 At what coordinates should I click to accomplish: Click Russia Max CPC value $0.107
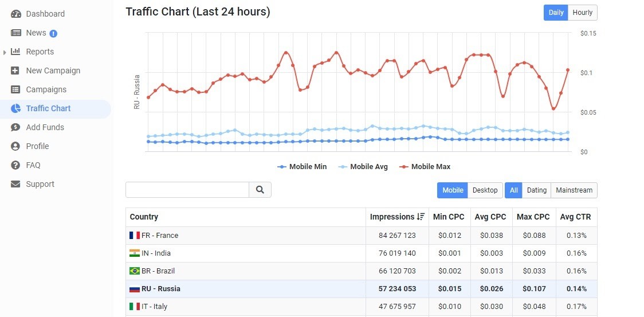(x=534, y=289)
